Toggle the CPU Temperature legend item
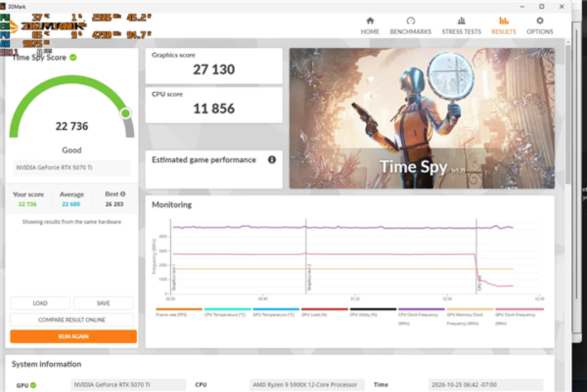Image resolution: width=587 pixels, height=392 pixels. tap(227, 312)
